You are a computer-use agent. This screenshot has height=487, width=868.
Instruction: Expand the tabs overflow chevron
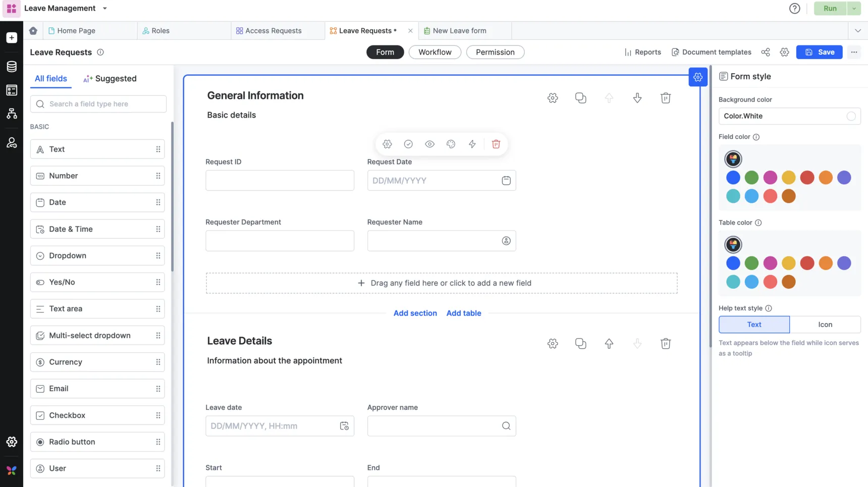click(x=858, y=31)
